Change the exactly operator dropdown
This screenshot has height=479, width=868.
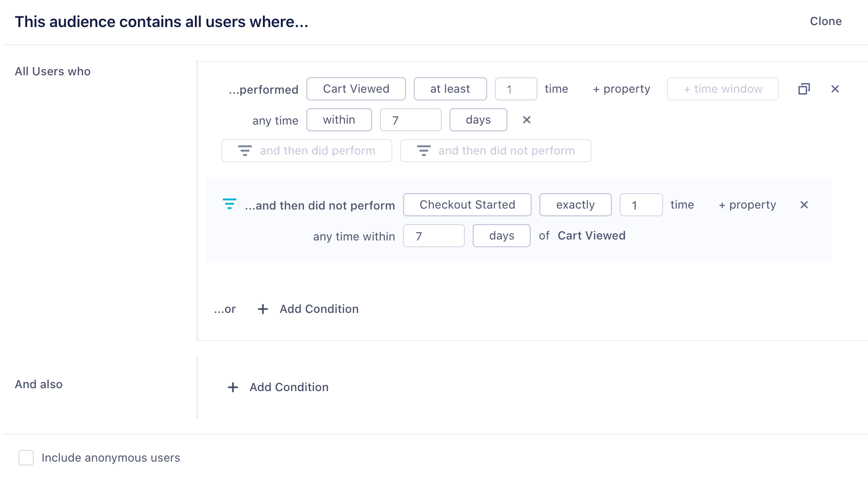[x=575, y=205]
